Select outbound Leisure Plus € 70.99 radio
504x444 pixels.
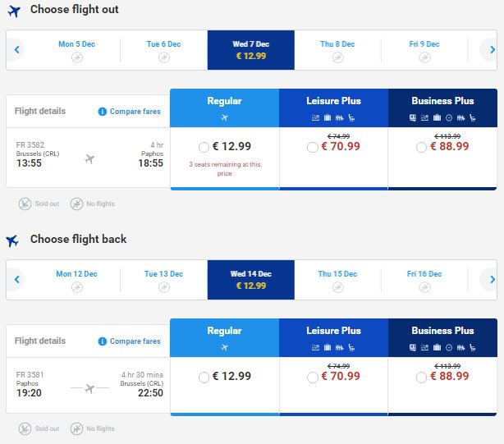click(313, 147)
